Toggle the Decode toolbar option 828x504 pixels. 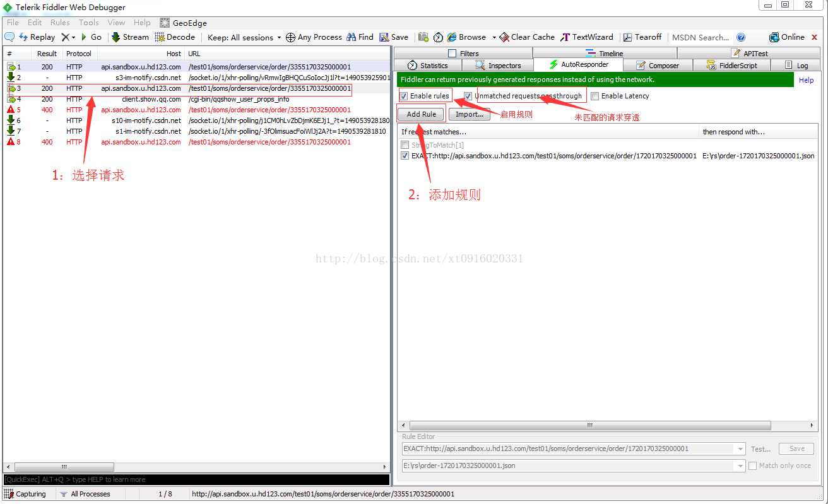tap(175, 37)
